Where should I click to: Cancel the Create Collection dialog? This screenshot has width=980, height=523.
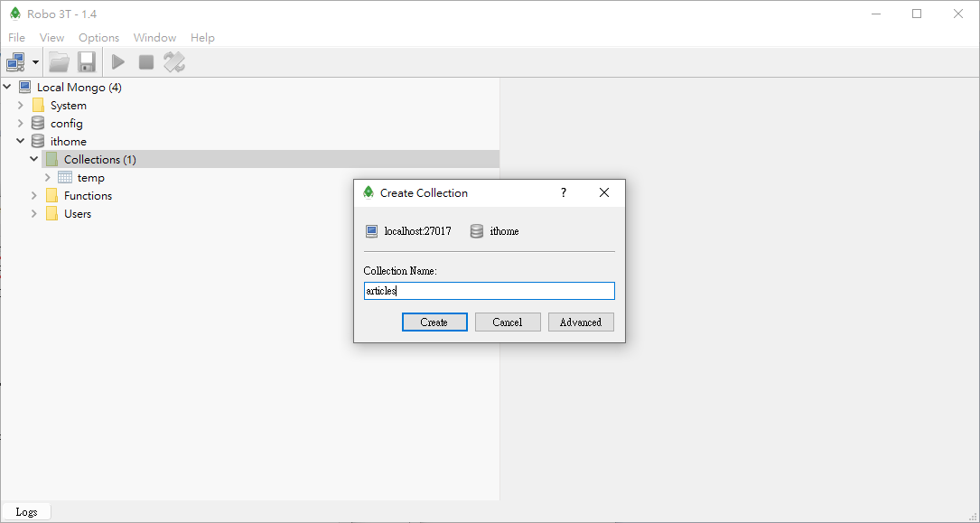(x=507, y=322)
